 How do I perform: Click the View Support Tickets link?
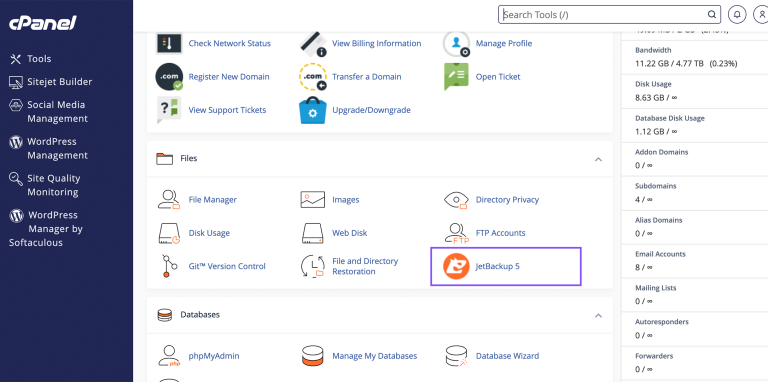[227, 110]
